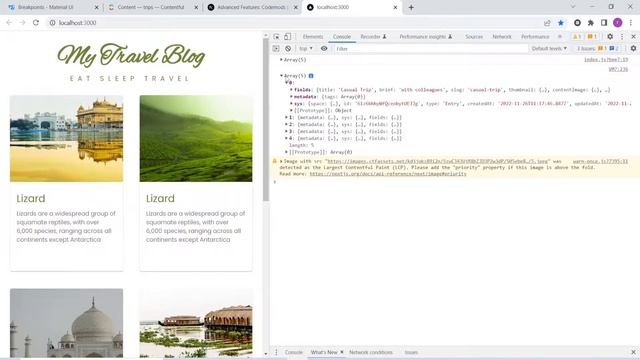The height and width of the screenshot is (360, 640).
Task: Close the What's New drawer tab
Action: click(x=342, y=352)
